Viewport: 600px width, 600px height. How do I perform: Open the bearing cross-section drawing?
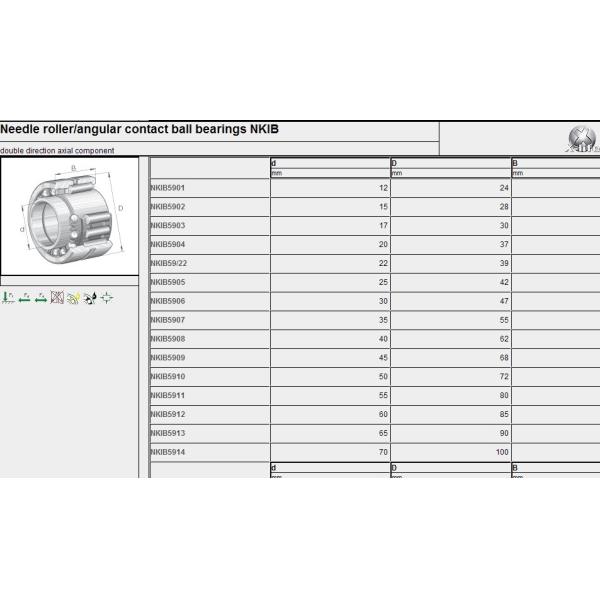pyautogui.click(x=73, y=213)
